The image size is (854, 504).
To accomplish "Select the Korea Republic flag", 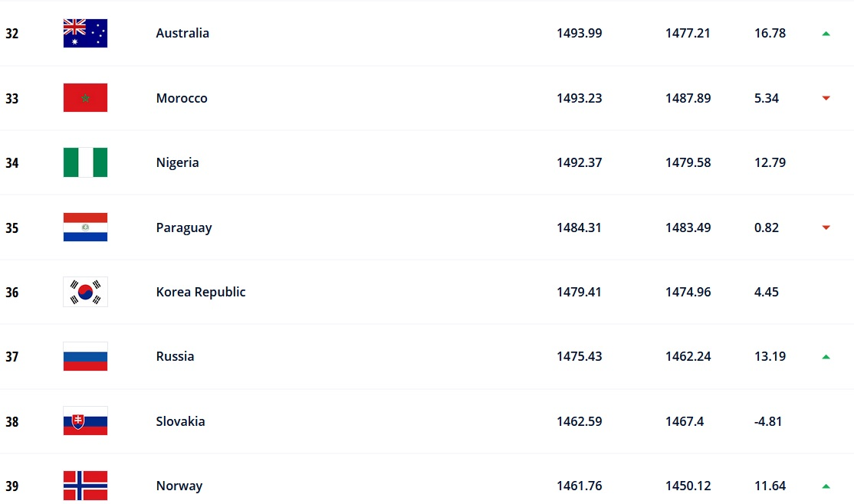I will (x=85, y=292).
